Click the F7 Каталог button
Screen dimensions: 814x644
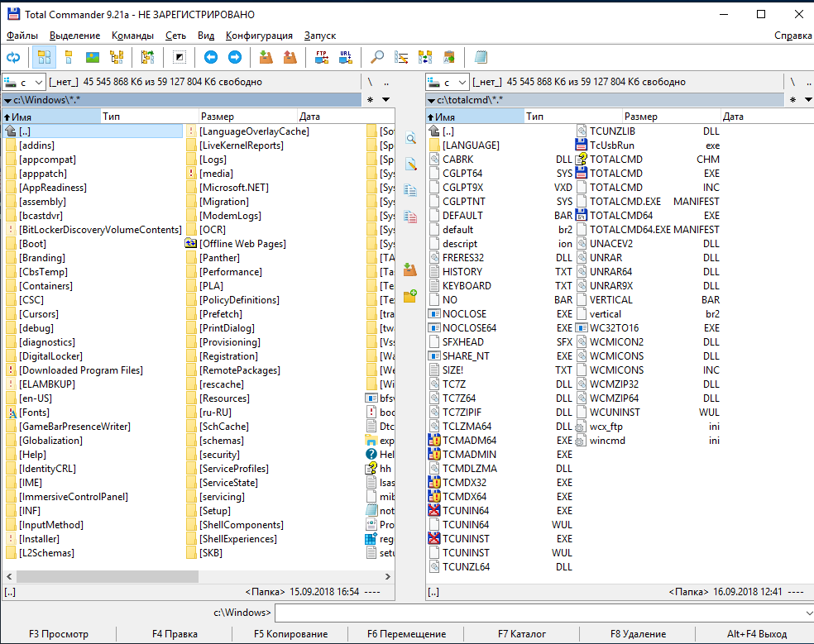522,634
